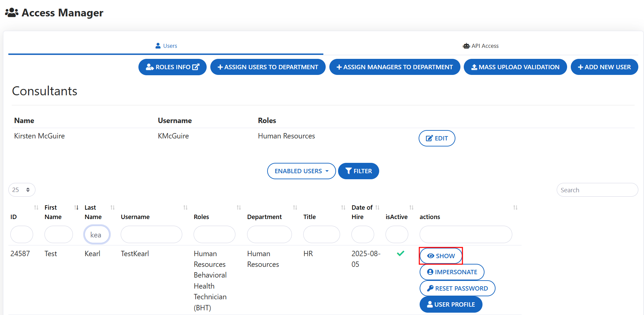Open Mass Upload Validation

coord(515,67)
